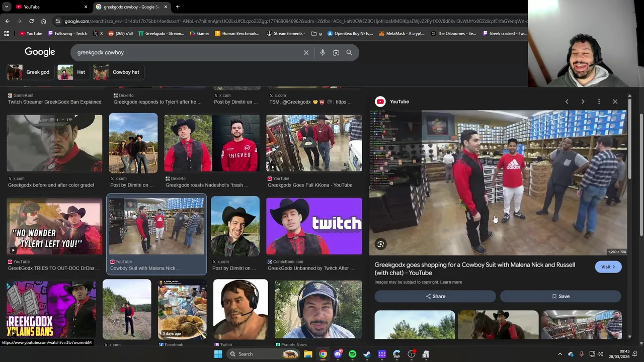This screenshot has height=362, width=644.
Task: Open Chrome tab search dropdown
Action: 7,7
